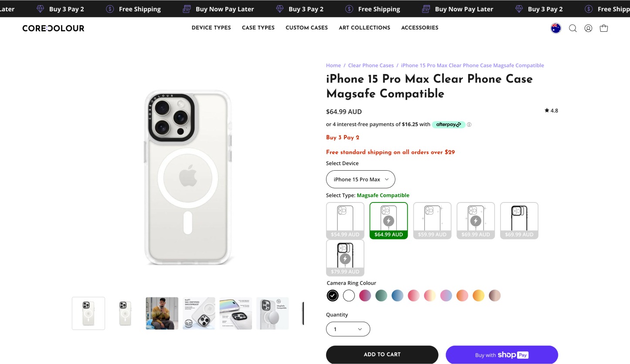Open the search icon in header
Viewport: 630px width, 364px height.
tap(573, 28)
